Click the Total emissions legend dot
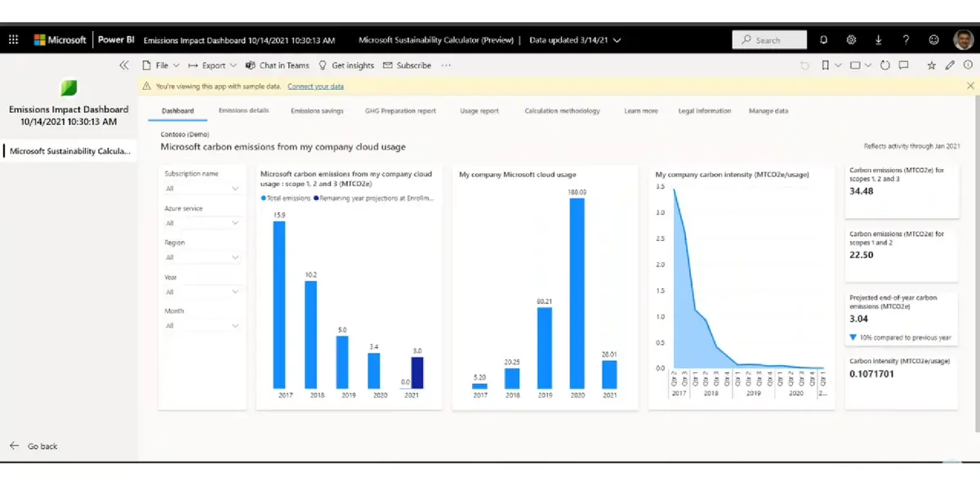The width and height of the screenshot is (980, 490). [263, 198]
